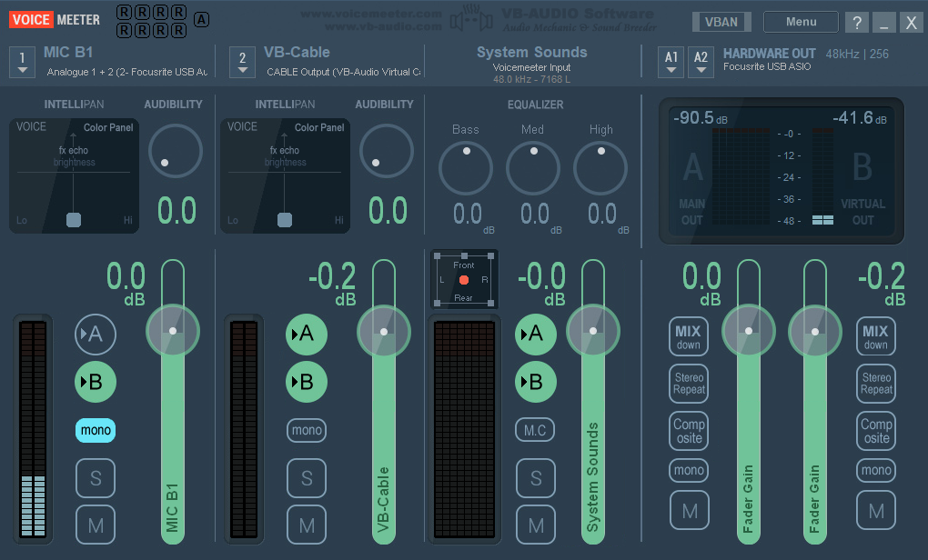Image resolution: width=928 pixels, height=560 pixels.
Task: Click the VB-Cable Intellipan square handle
Action: point(285,220)
